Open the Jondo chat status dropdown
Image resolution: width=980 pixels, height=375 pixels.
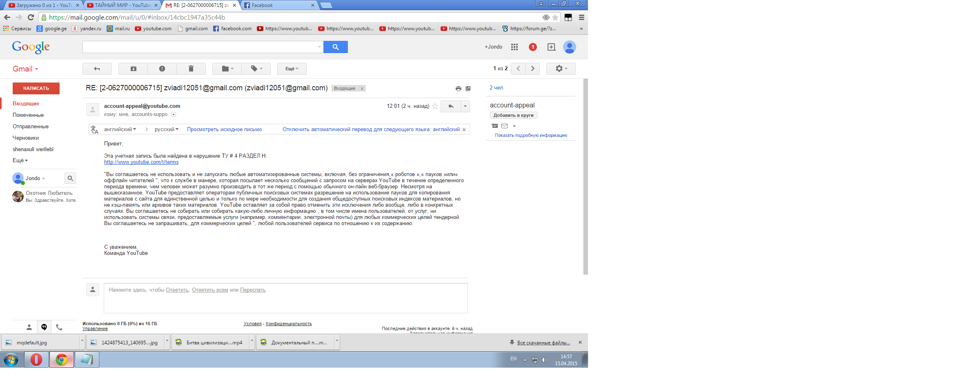tap(35, 179)
